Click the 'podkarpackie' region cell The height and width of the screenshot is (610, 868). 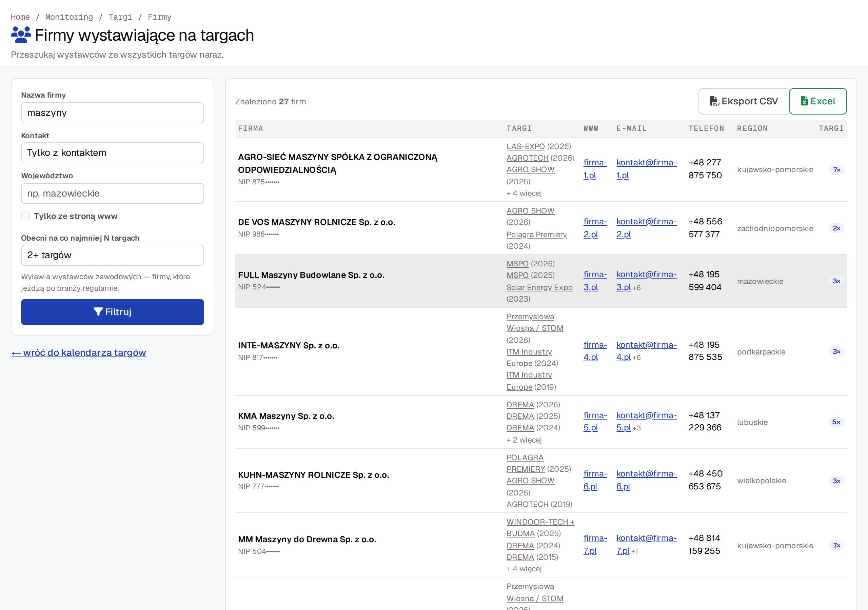761,352
